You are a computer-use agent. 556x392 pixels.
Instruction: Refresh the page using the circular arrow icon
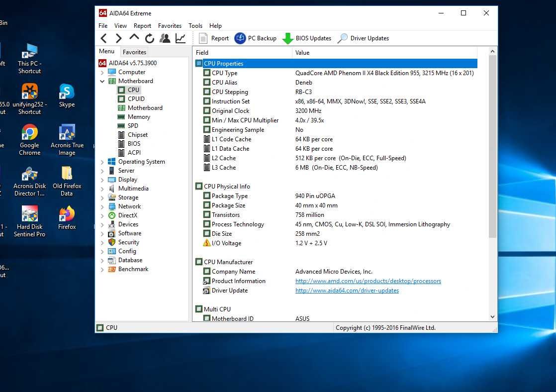click(149, 38)
